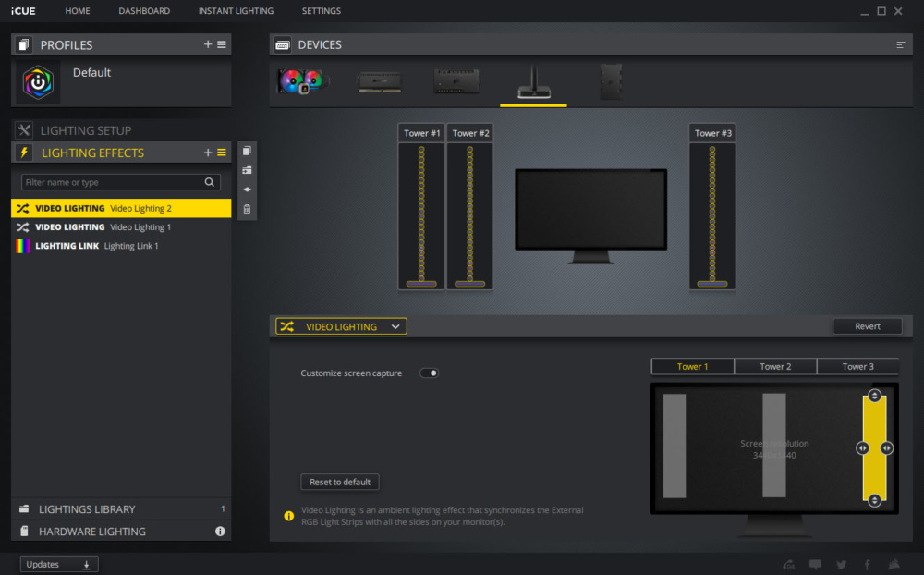This screenshot has width=924, height=575.
Task: Open the forum chat icon in footer
Action: click(816, 565)
